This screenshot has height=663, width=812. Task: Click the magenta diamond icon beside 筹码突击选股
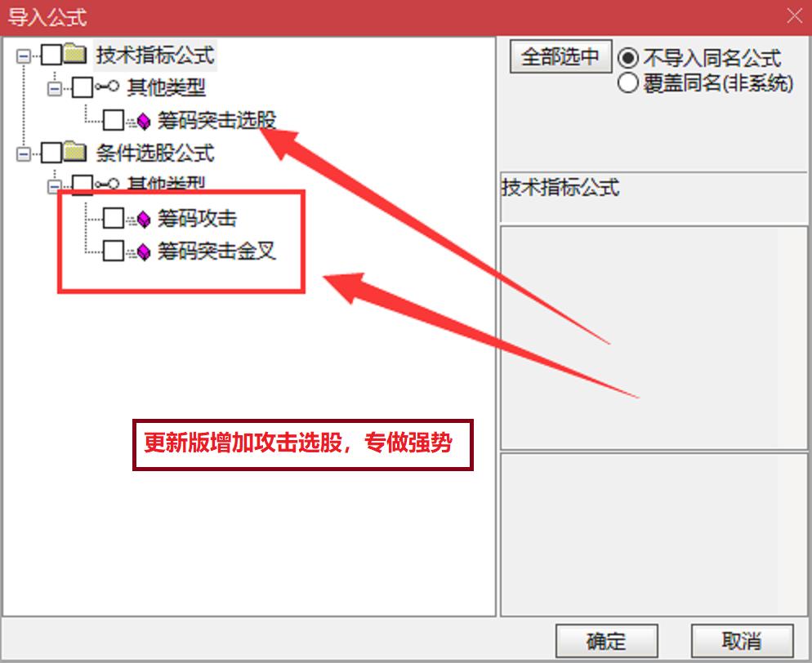143,122
